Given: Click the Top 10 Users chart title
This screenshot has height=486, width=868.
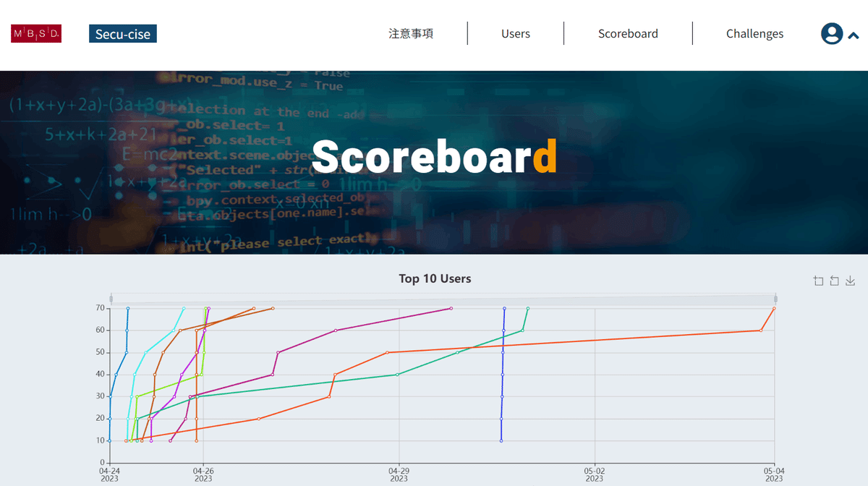Looking at the screenshot, I should point(435,278).
